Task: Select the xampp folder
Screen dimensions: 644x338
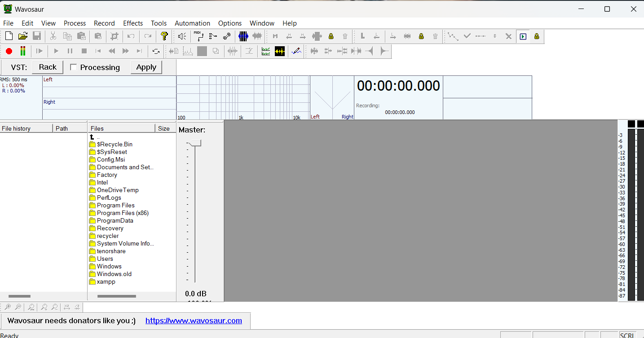Action: 102,281
